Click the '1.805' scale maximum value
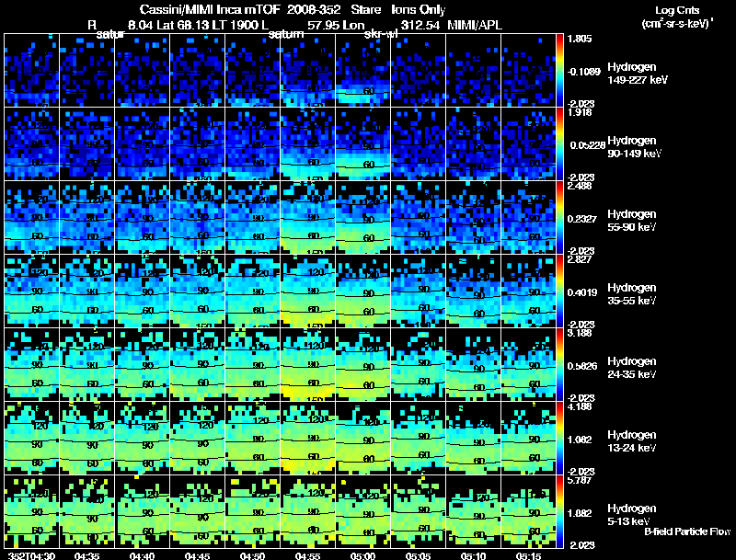Screen dimensions: 736x560 point(580,39)
